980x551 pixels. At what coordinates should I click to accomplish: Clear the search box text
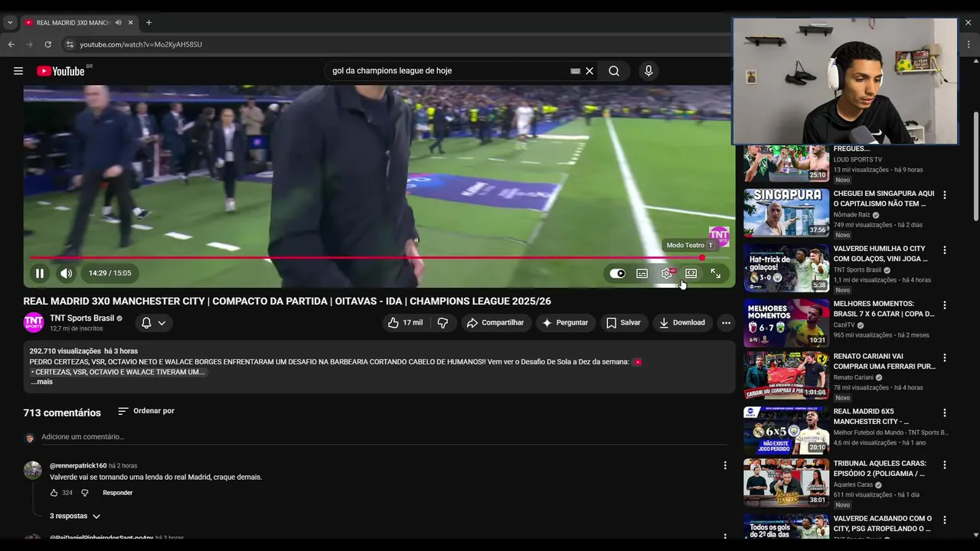590,71
